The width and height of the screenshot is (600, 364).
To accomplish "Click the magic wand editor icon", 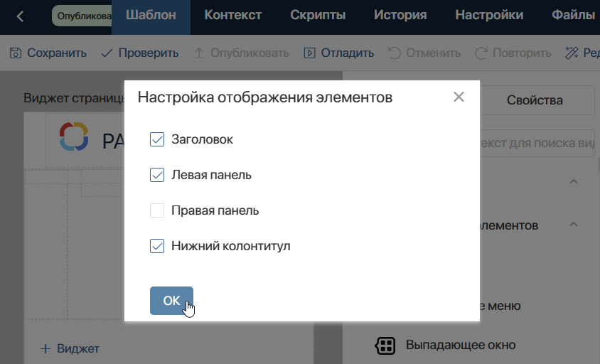I will pos(572,53).
